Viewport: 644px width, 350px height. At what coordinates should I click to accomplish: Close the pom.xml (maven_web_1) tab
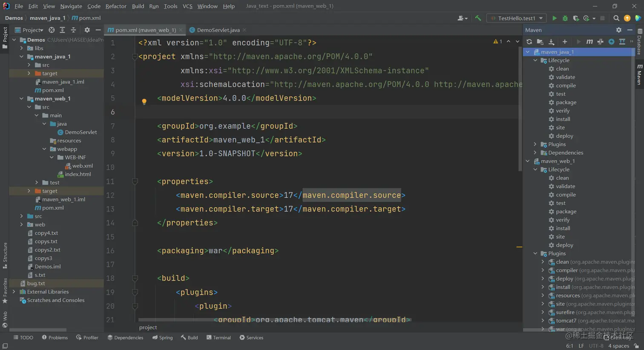coord(181,30)
